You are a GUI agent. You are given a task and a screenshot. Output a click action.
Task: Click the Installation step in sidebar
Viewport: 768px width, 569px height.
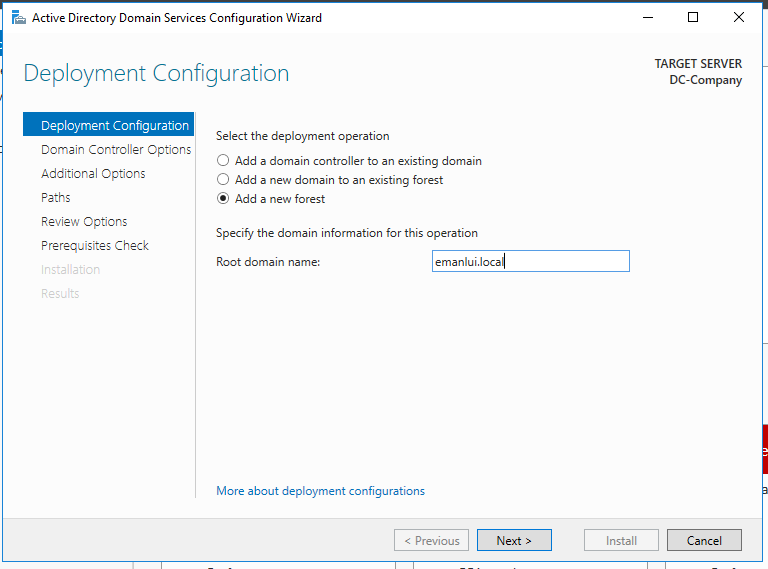70,270
